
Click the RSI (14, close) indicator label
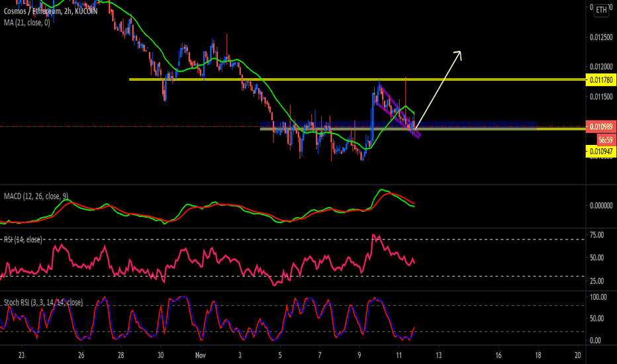(23, 240)
